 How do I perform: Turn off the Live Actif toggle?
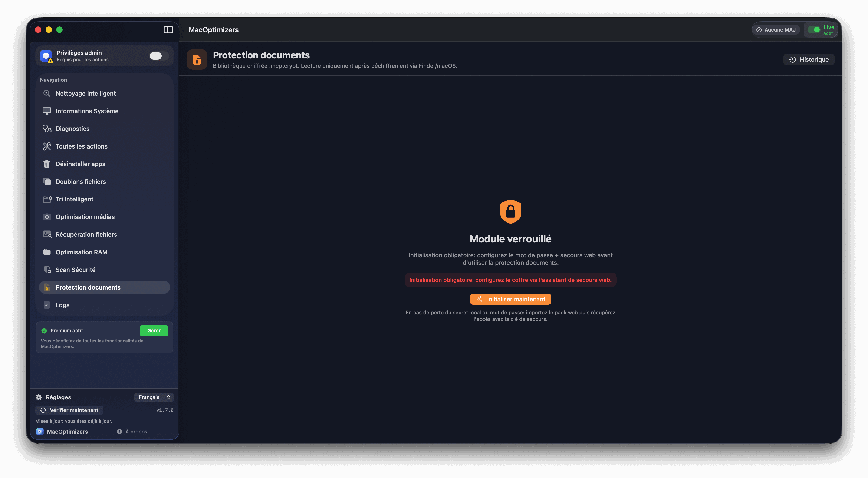pyautogui.click(x=814, y=30)
